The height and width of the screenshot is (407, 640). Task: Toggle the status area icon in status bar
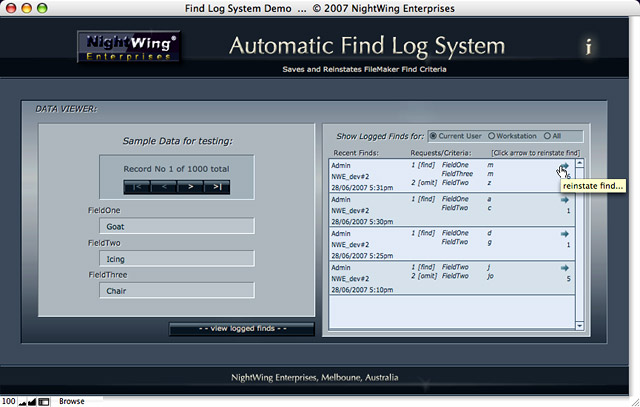click(44, 402)
